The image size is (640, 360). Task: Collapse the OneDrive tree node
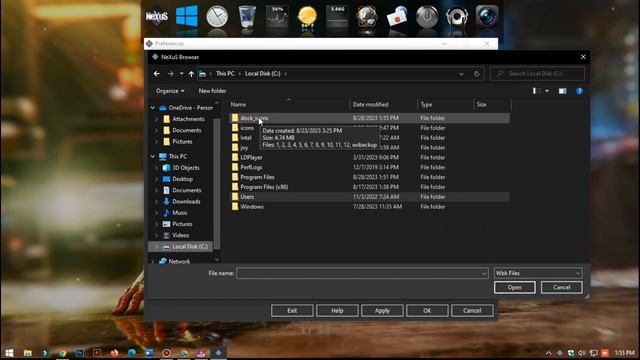click(153, 108)
